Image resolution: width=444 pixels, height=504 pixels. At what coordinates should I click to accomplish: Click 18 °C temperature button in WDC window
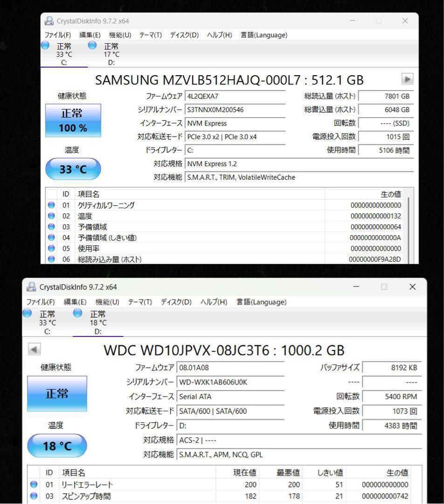click(x=57, y=446)
